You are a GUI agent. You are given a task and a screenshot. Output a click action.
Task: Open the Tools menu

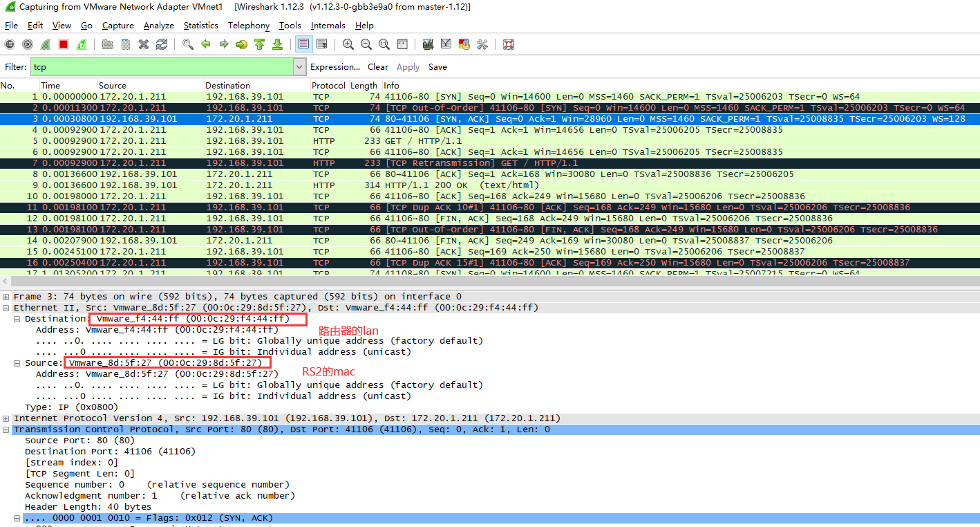pyautogui.click(x=290, y=26)
